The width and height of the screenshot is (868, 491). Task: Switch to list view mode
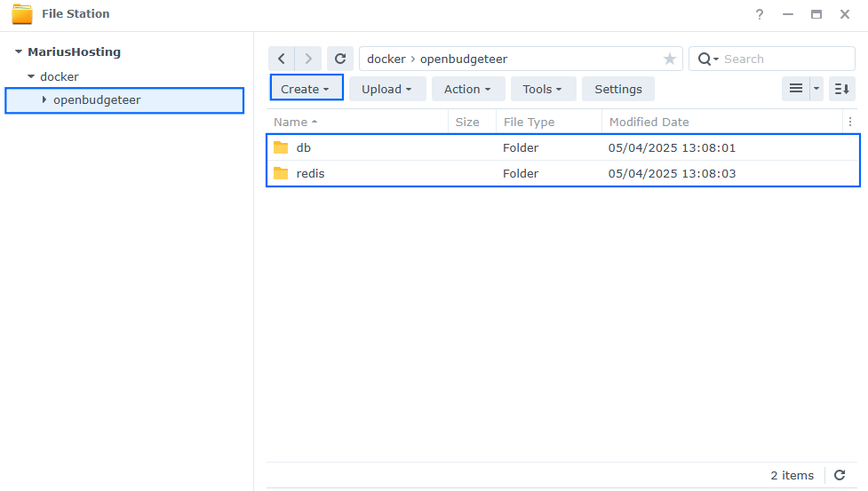coord(795,89)
